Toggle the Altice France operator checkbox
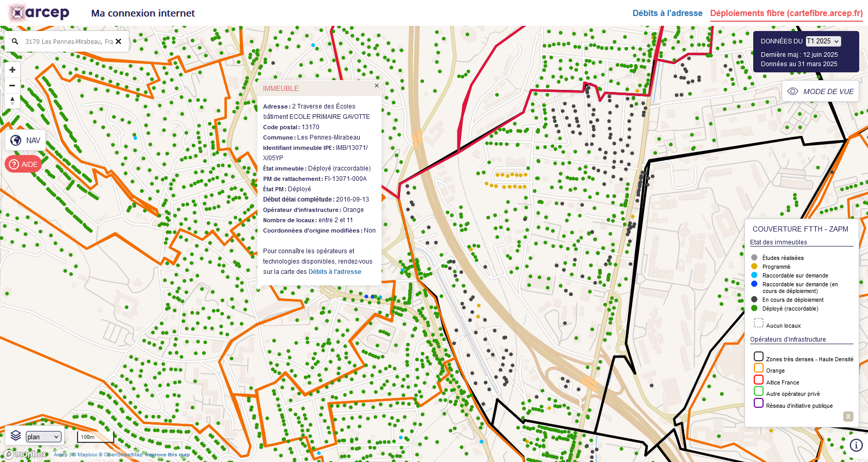Image resolution: width=868 pixels, height=462 pixels. pos(758,380)
